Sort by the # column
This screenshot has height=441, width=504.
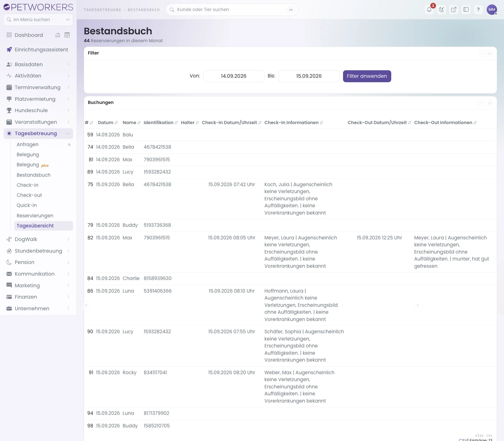[89, 123]
